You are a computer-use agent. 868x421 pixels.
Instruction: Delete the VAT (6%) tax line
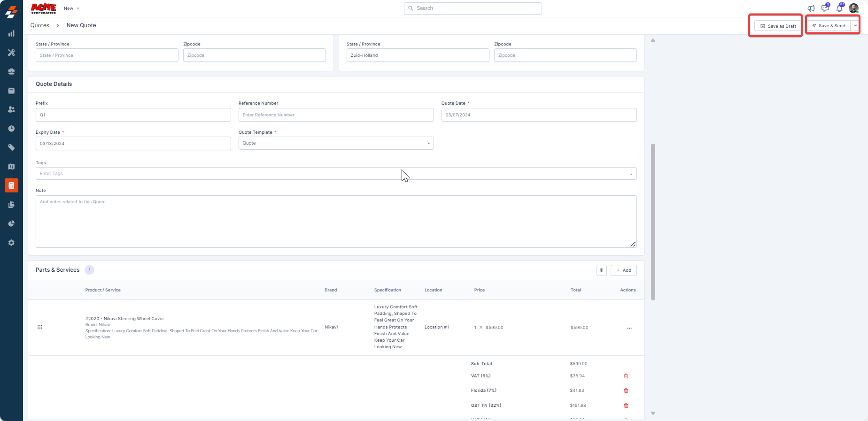click(x=626, y=376)
